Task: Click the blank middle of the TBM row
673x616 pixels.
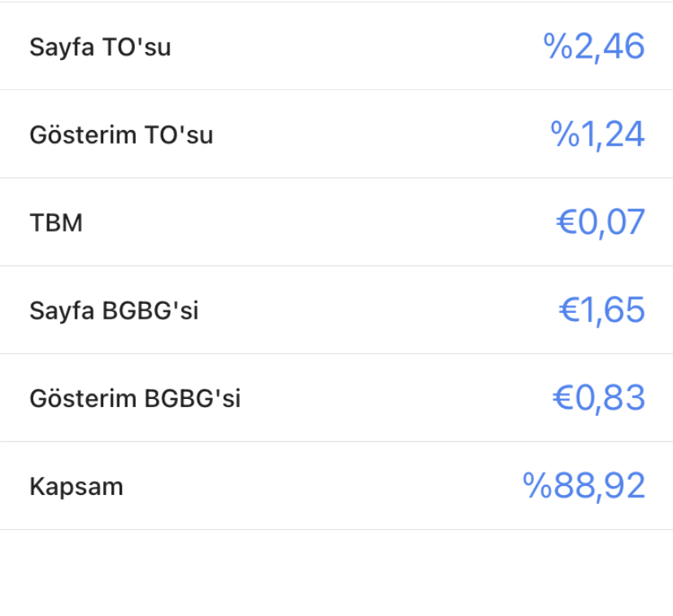Action: click(x=319, y=223)
